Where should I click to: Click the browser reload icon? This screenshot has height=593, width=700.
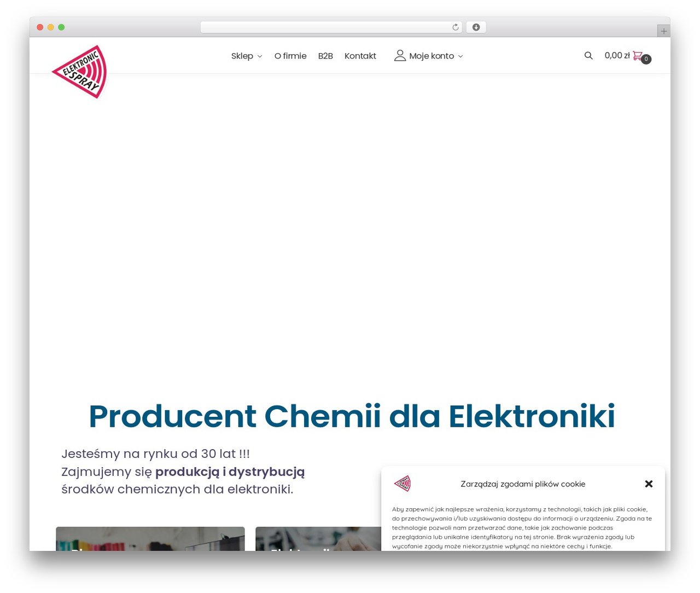456,27
